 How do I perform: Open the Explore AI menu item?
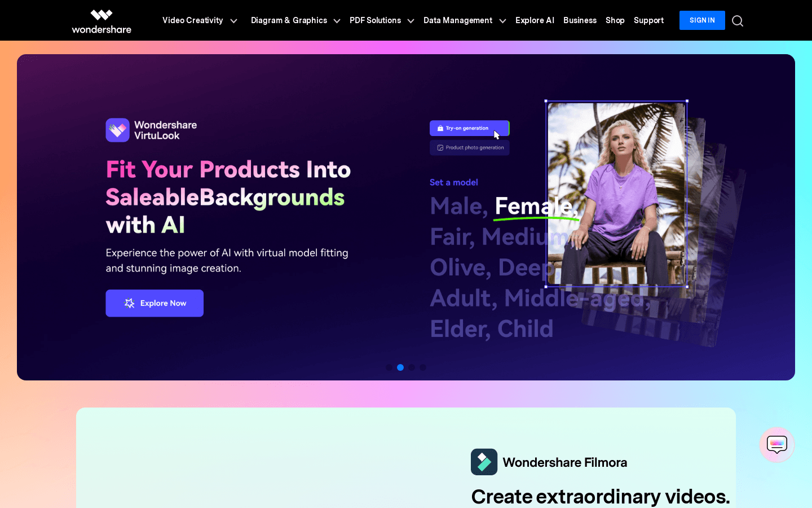point(535,20)
